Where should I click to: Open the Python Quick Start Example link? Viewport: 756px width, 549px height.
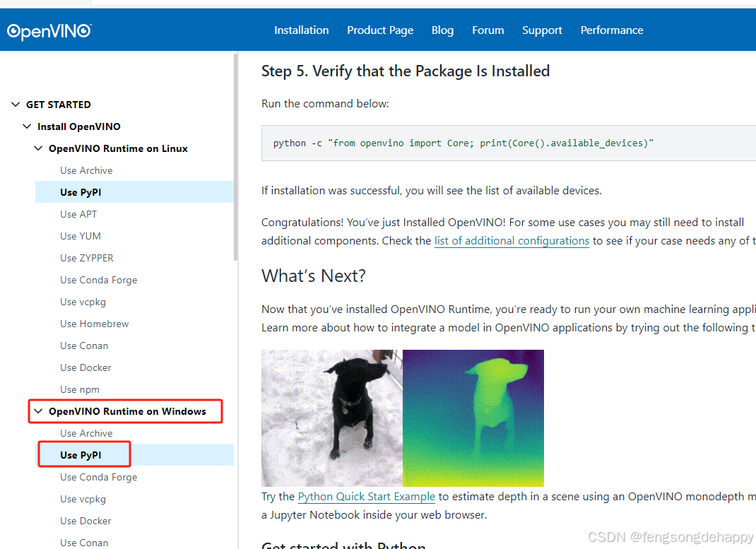point(366,496)
